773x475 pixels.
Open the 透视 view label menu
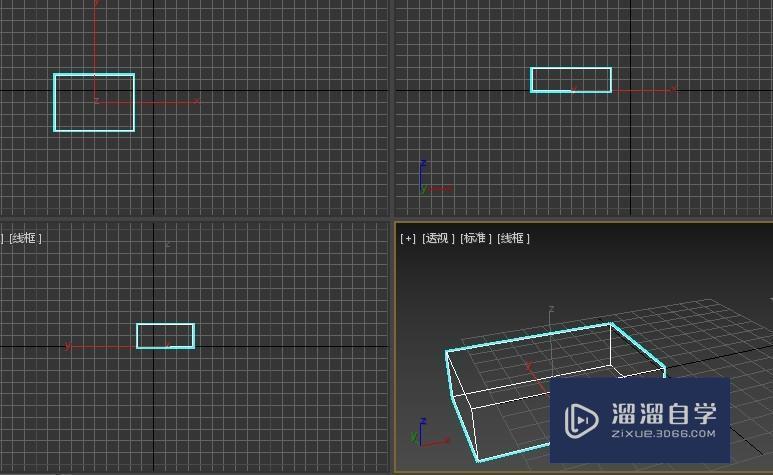[x=438, y=238]
